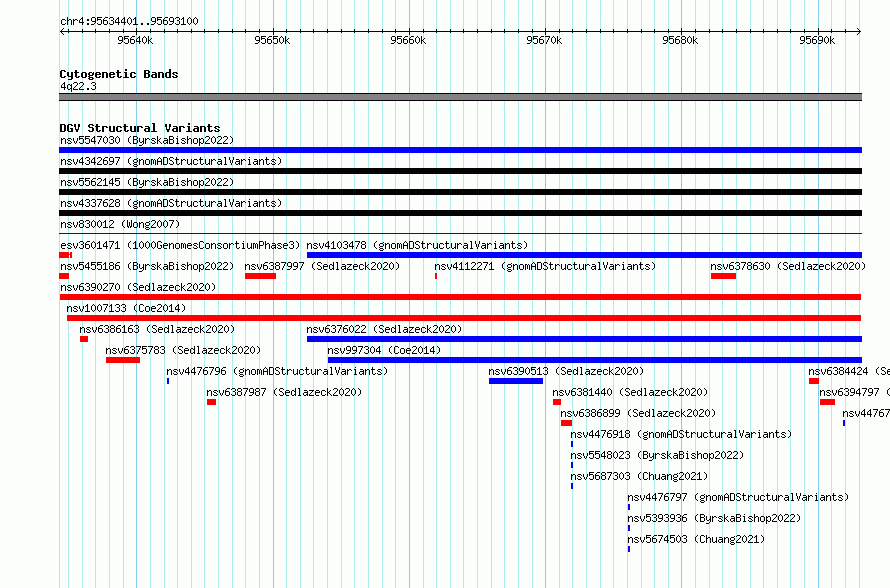Select the DGV Structural Variants track title
Viewport: 890px width, 588px height.
[140, 128]
